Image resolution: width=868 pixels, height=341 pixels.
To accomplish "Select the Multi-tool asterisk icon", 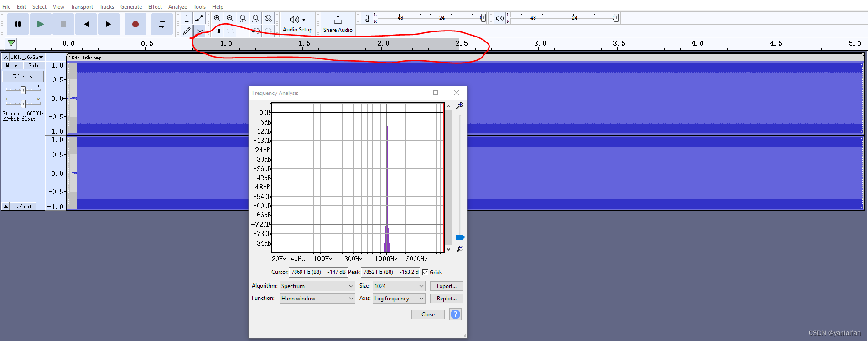I will [199, 31].
